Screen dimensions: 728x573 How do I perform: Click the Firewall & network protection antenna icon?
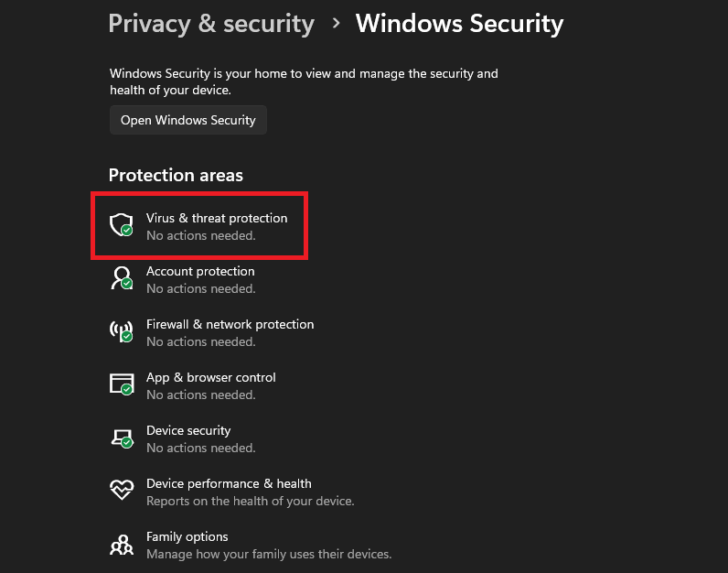point(122,331)
